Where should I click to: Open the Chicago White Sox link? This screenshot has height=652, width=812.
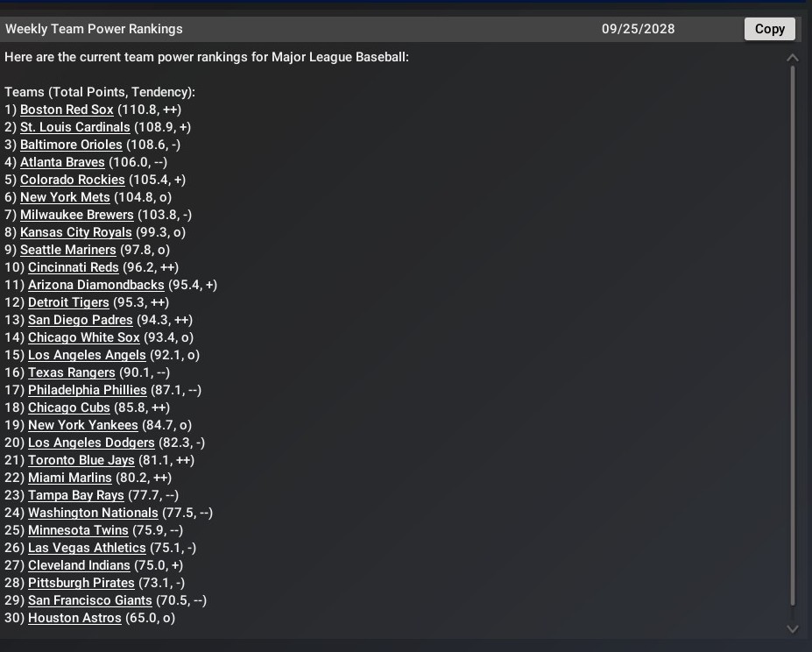tap(84, 338)
